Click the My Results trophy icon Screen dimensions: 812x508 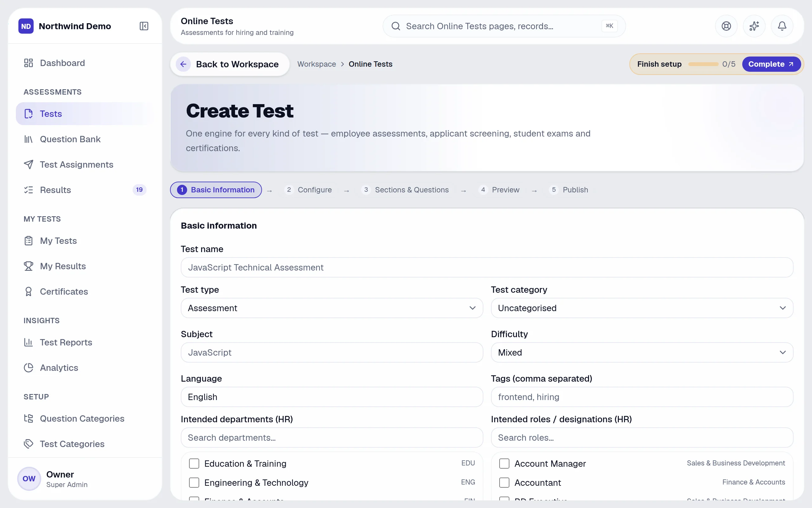pyautogui.click(x=29, y=266)
